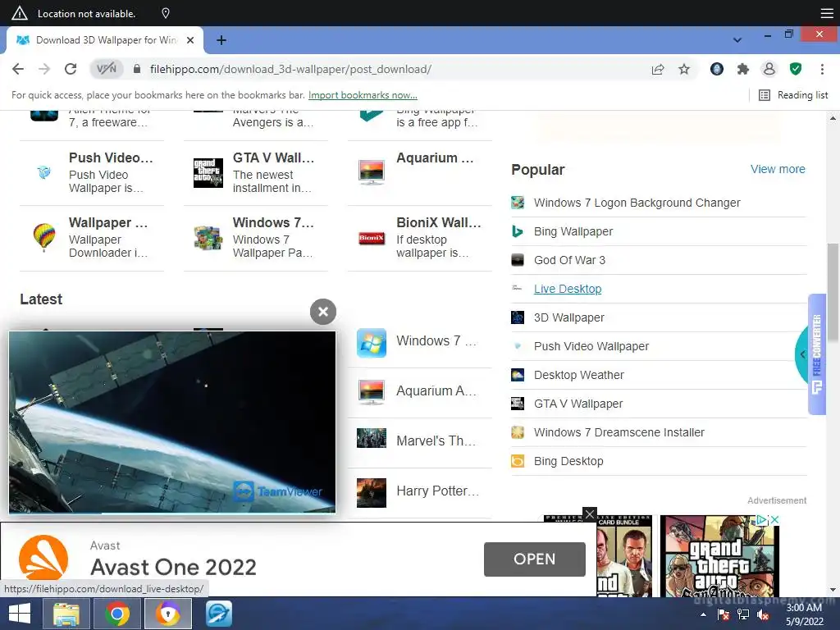
Task: Click the BioniX Wallpaper logo icon
Action: click(372, 237)
